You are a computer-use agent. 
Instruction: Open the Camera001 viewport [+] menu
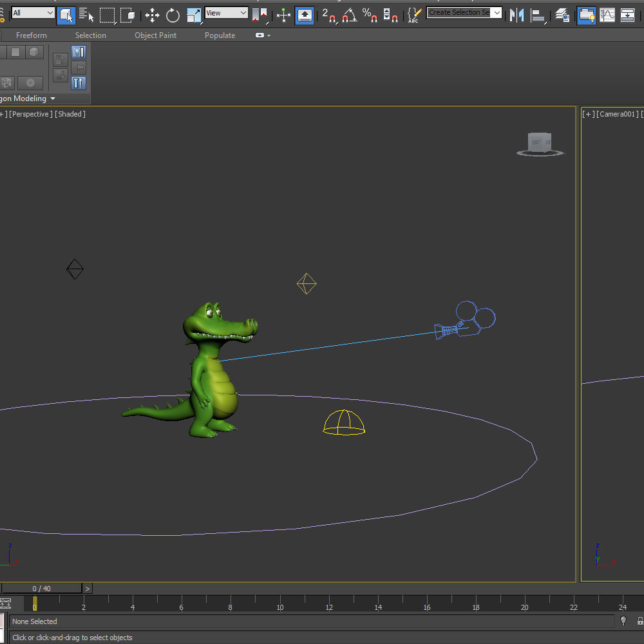[589, 114]
